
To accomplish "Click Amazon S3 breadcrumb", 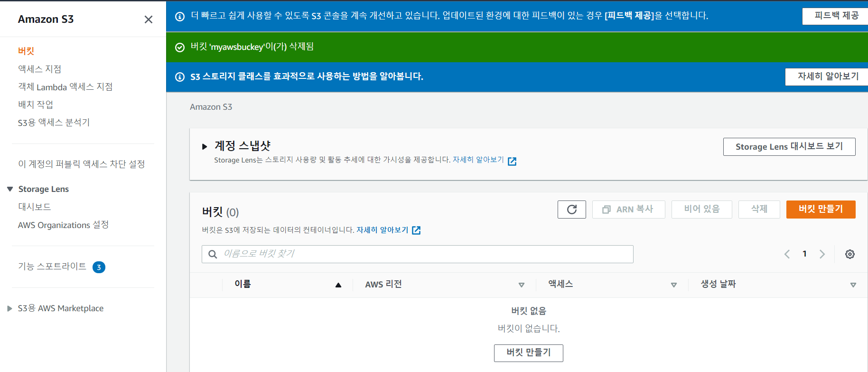I will (x=211, y=107).
